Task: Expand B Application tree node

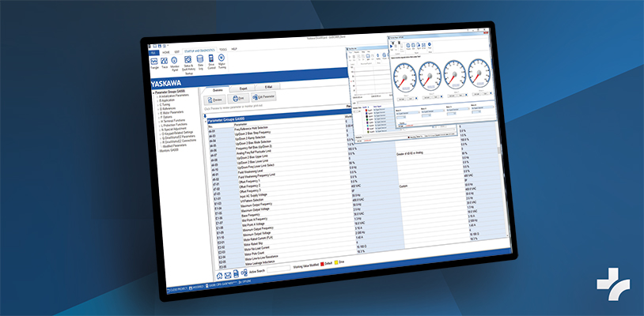Action: point(157,100)
